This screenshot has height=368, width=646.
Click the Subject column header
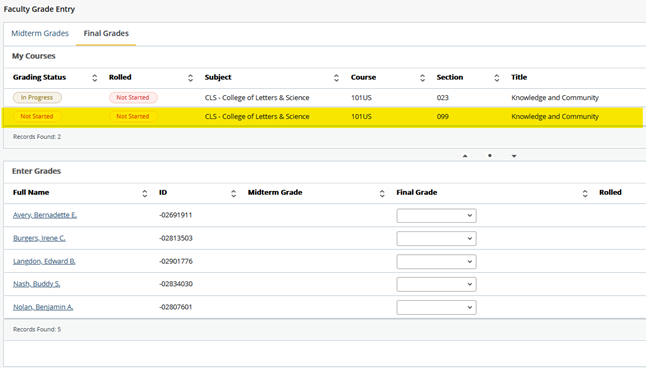[218, 77]
